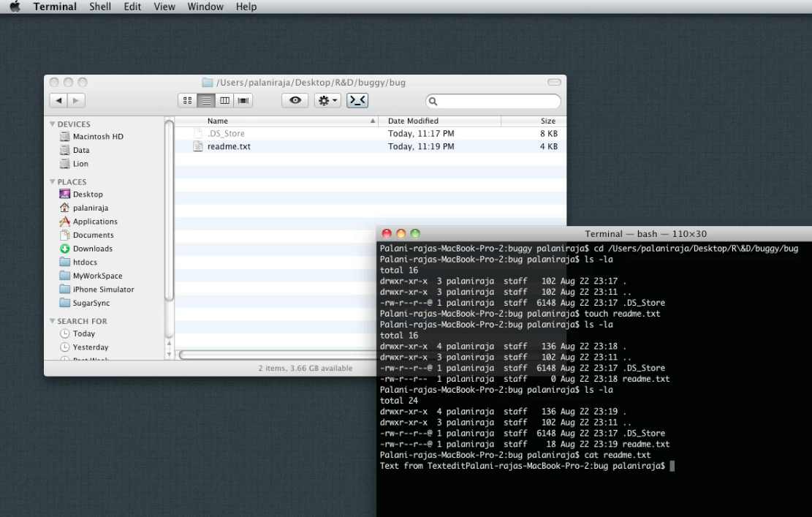Go back in Finder window
The image size is (812, 517).
tap(58, 100)
